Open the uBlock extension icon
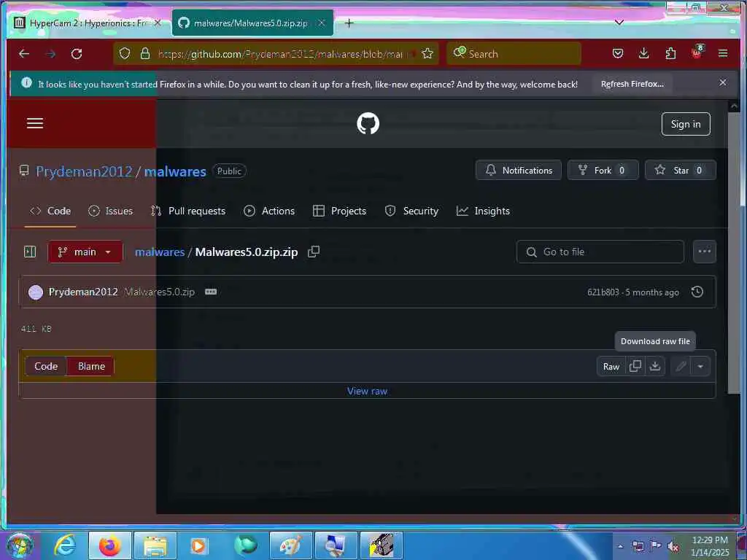The width and height of the screenshot is (747, 560). 697,52
